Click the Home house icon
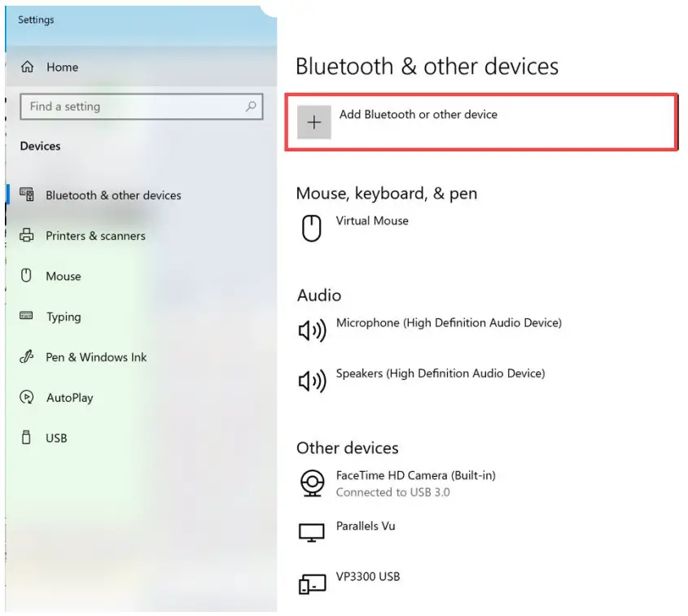This screenshot has width=688, height=616. pyautogui.click(x=27, y=67)
